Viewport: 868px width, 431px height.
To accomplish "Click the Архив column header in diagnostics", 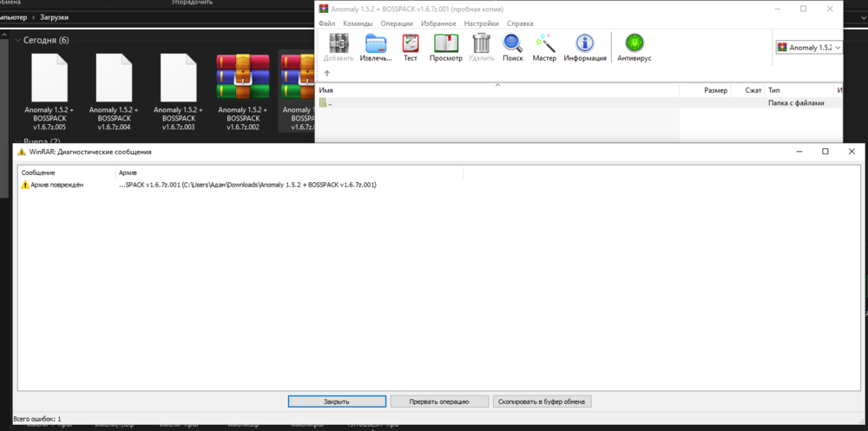I will (289, 173).
